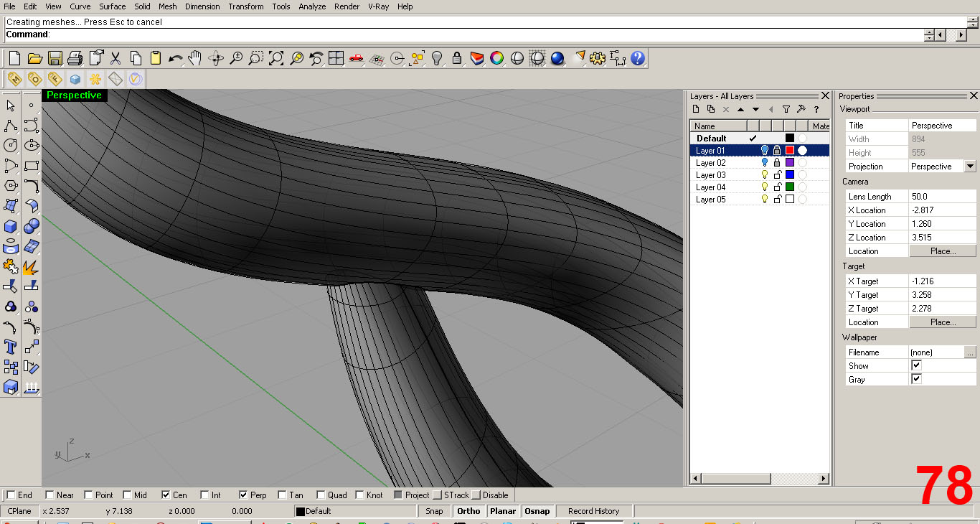Viewport: 980px width, 524px height.
Task: Toggle Ortho in the status bar
Action: click(468, 511)
